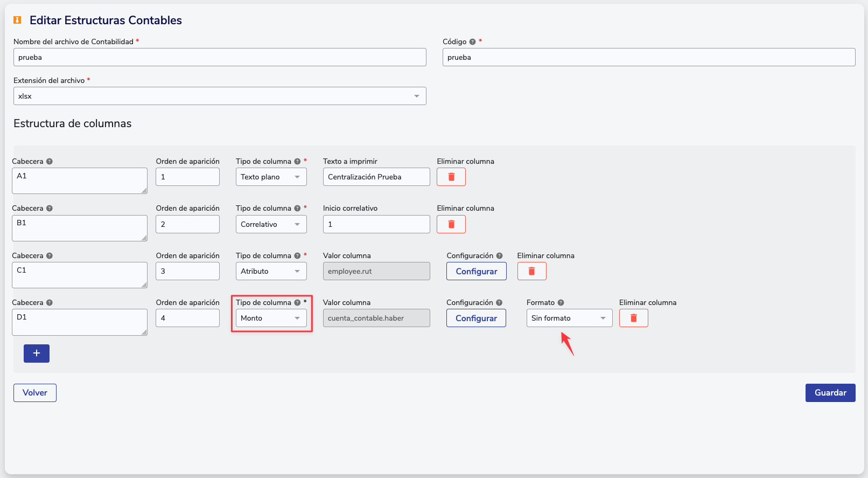Expand the Extensión del archivo dropdown

(220, 96)
